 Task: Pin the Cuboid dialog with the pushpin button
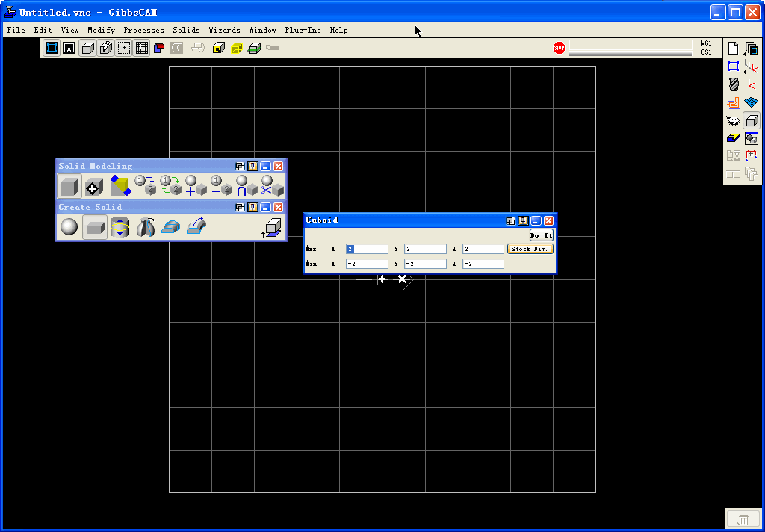(523, 220)
